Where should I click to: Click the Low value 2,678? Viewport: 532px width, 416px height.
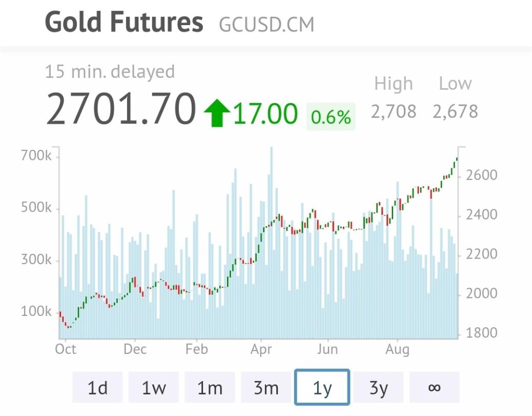coord(455,111)
